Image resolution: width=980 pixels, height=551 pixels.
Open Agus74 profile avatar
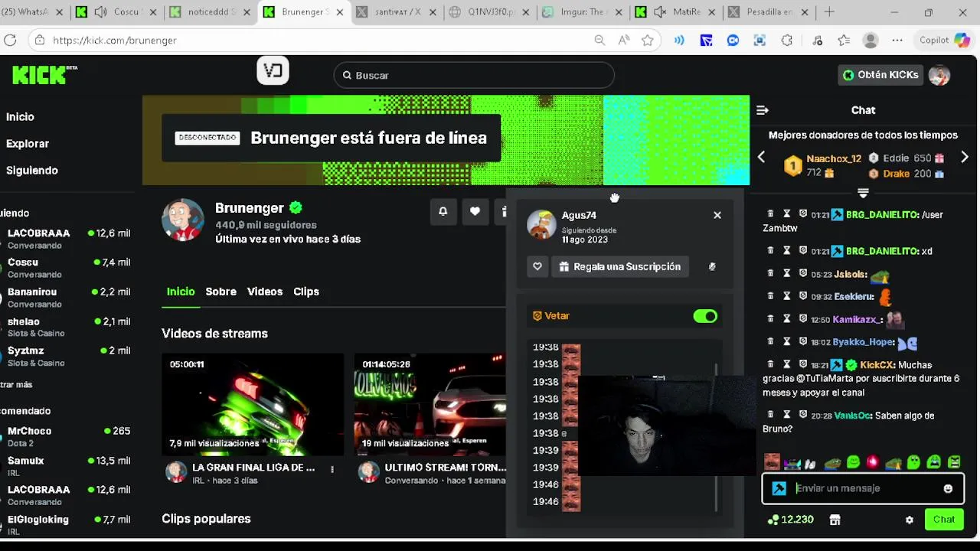[x=541, y=225]
